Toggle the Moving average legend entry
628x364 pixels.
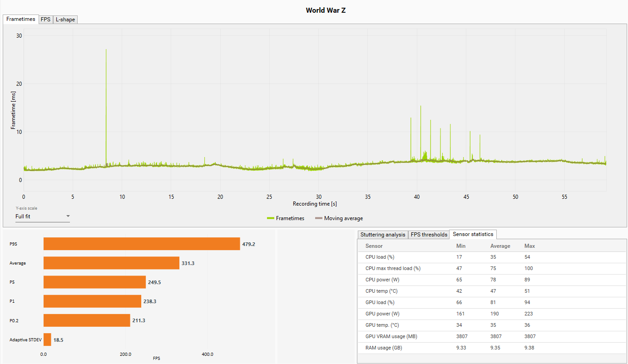(339, 218)
